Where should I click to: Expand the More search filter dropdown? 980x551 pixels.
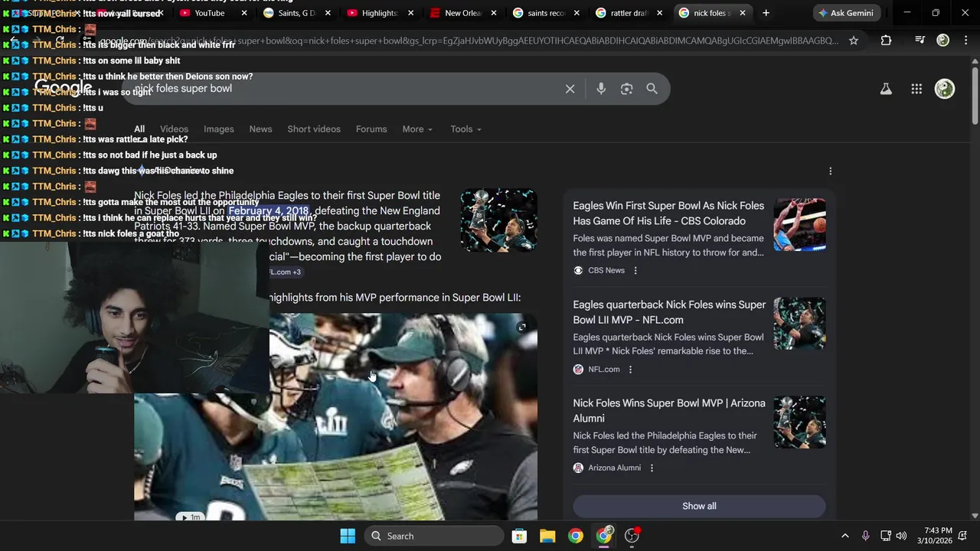[417, 129]
